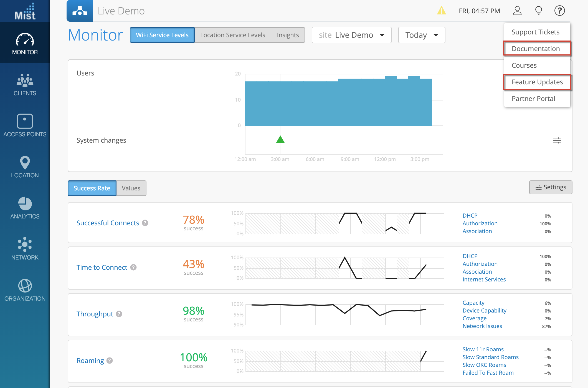Open the organization switcher next to Live Demo
The height and width of the screenshot is (388, 588).
80,11
